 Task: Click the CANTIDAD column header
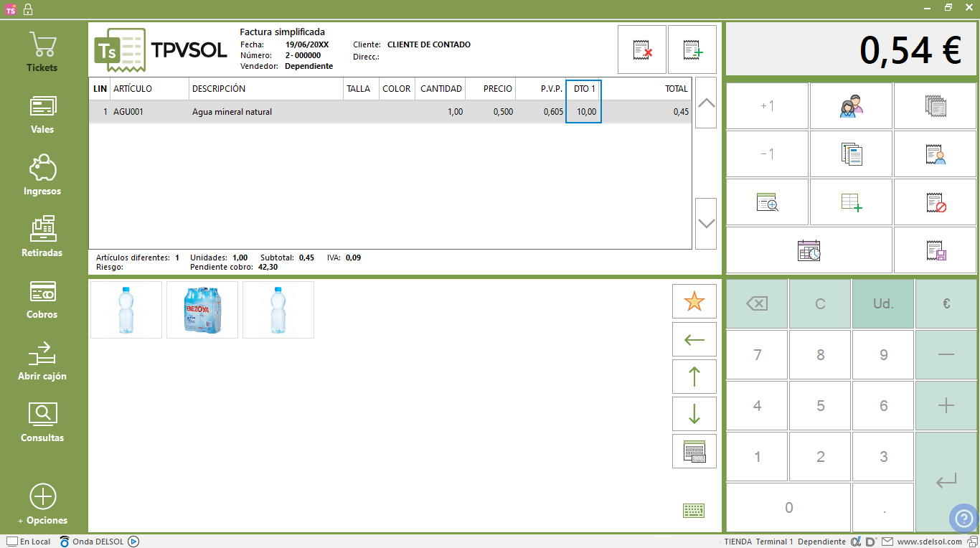[x=440, y=89]
